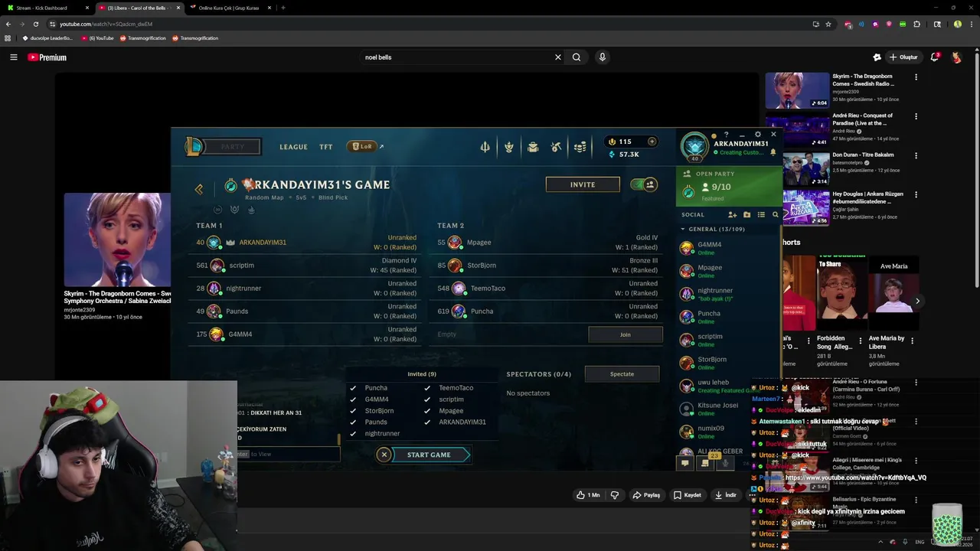Viewport: 980px width, 551px height.
Task: Open the Collection backpack icon in League client
Action: [x=533, y=147]
